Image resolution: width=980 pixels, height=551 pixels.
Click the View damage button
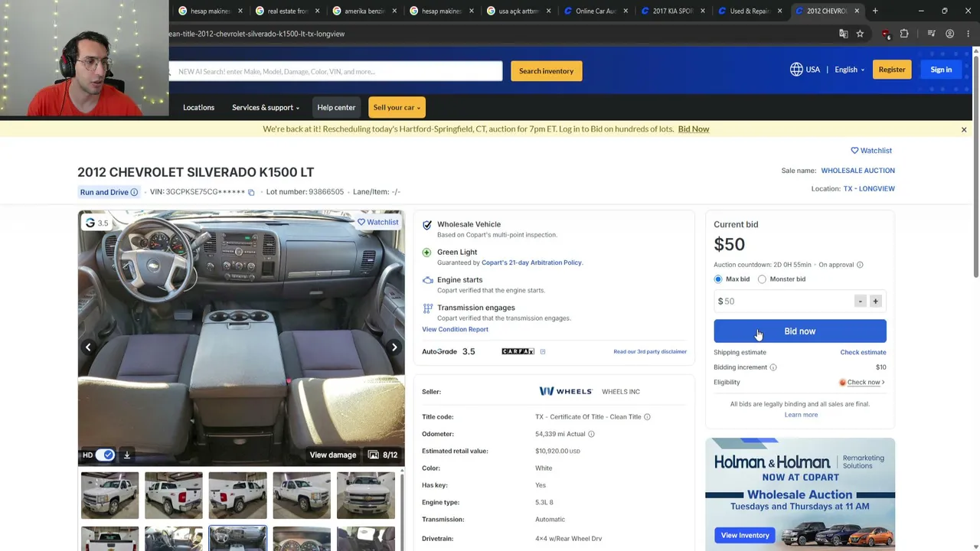[333, 455]
